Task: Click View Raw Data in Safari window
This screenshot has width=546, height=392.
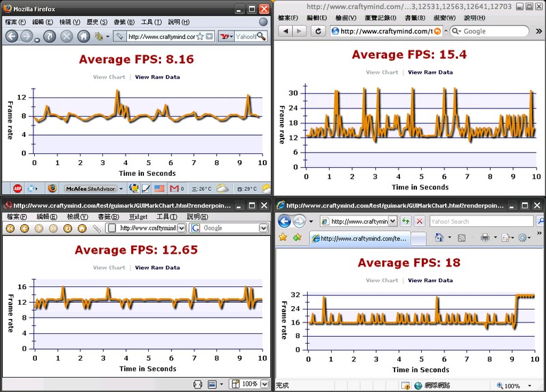Action: click(430, 72)
